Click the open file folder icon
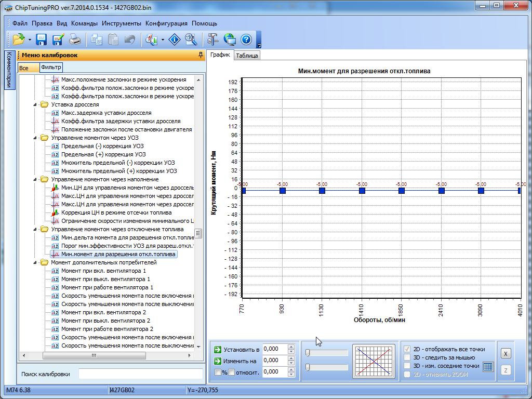 pos(19,39)
